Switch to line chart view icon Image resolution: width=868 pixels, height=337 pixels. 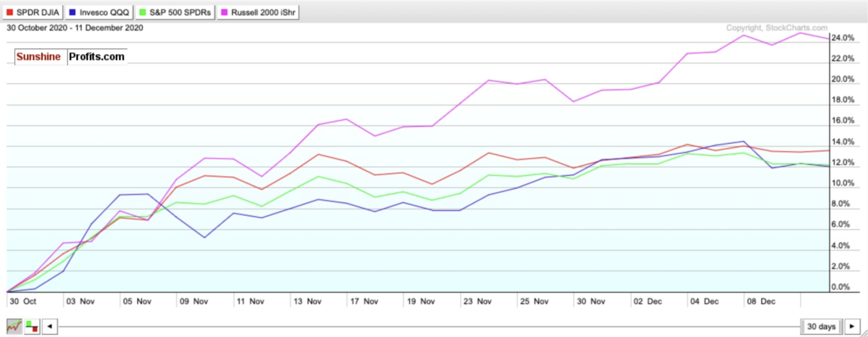coord(14,326)
